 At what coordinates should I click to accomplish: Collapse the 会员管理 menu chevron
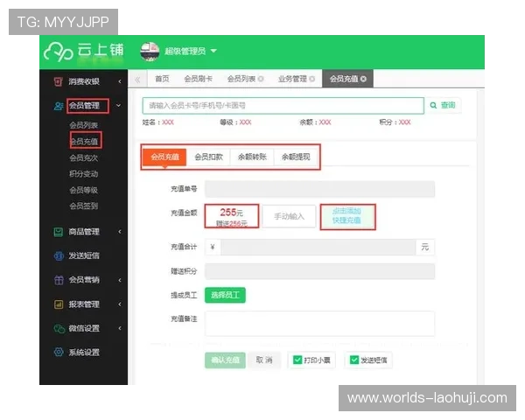pyautogui.click(x=118, y=106)
